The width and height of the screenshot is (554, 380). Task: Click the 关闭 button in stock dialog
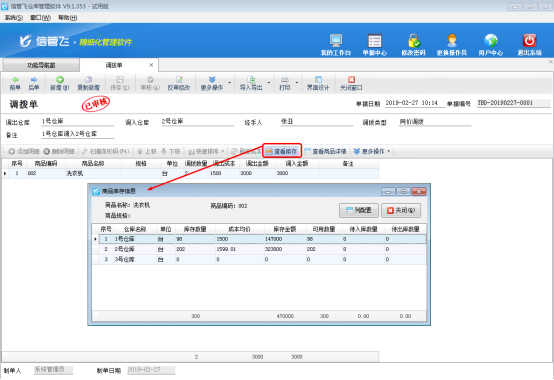point(401,210)
